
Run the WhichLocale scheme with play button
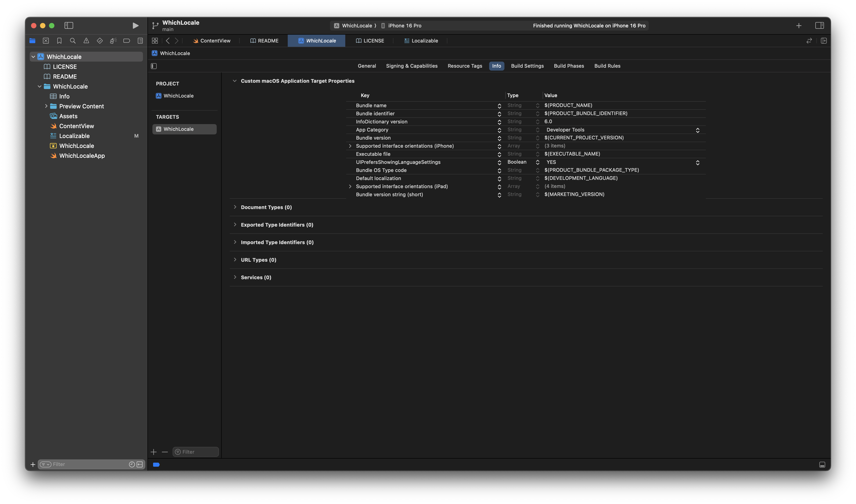coord(135,25)
